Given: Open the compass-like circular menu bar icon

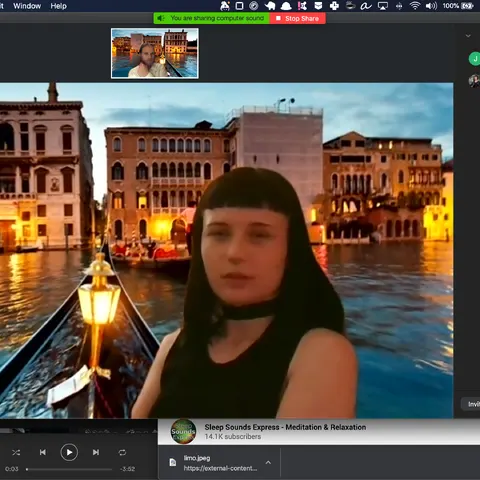Looking at the screenshot, I should click(x=254, y=6).
